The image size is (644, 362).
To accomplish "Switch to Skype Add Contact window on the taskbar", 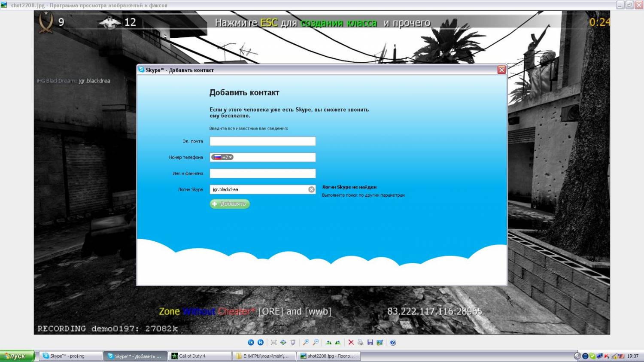I will pos(135,356).
